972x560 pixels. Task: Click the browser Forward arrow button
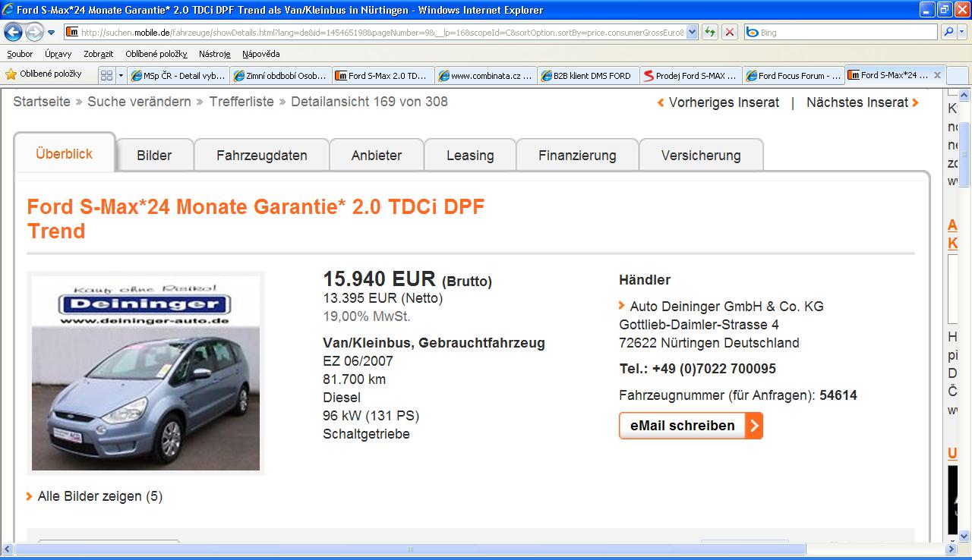(x=34, y=32)
